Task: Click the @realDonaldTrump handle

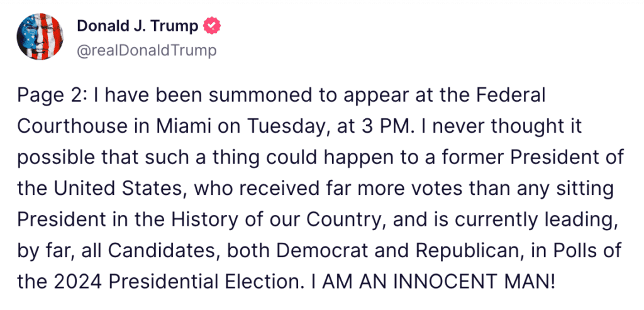Action: [x=146, y=50]
